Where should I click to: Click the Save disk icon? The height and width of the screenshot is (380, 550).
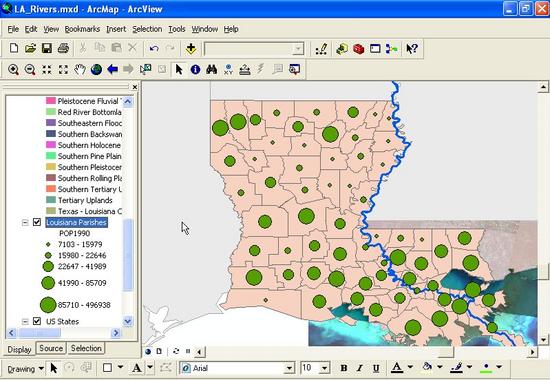[47, 48]
